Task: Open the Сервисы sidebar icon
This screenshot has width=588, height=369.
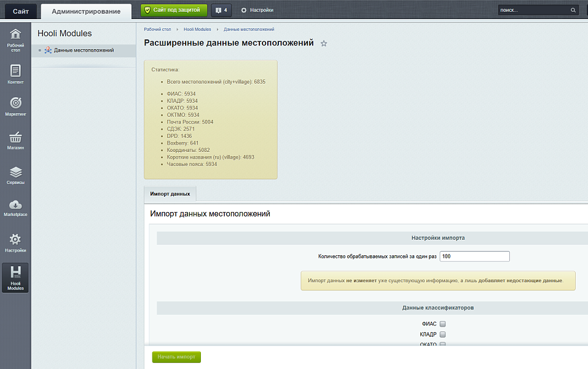Action: tap(15, 175)
